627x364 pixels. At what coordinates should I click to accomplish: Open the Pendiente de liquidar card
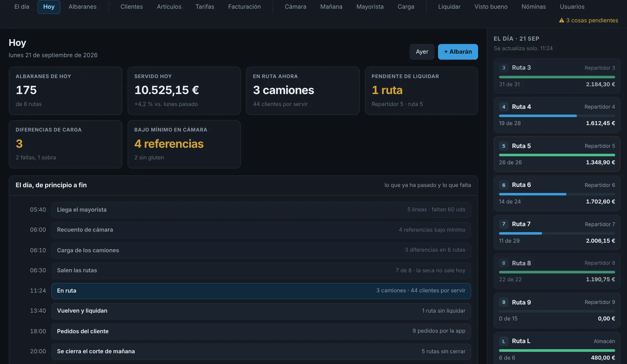tap(421, 91)
